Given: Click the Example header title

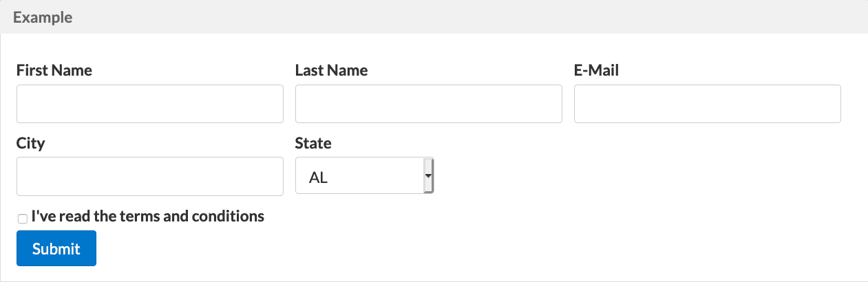Looking at the screenshot, I should [x=43, y=18].
